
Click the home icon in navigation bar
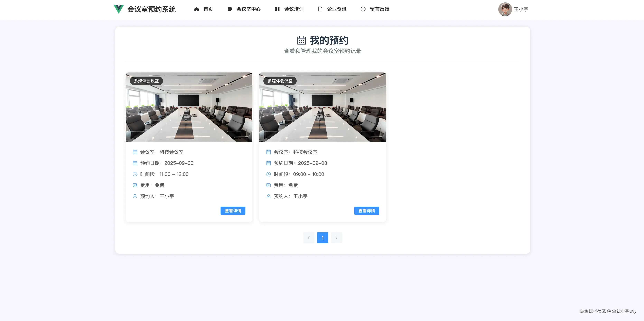pyautogui.click(x=197, y=9)
